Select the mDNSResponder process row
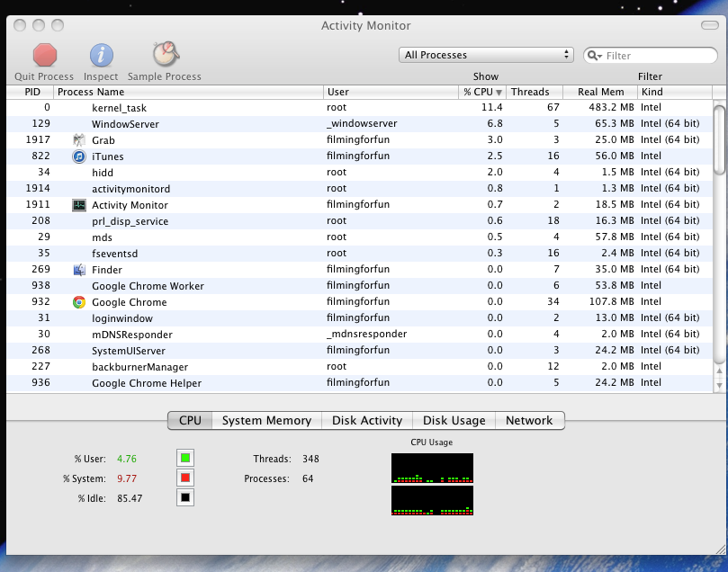Image resolution: width=728 pixels, height=572 pixels. (360, 335)
